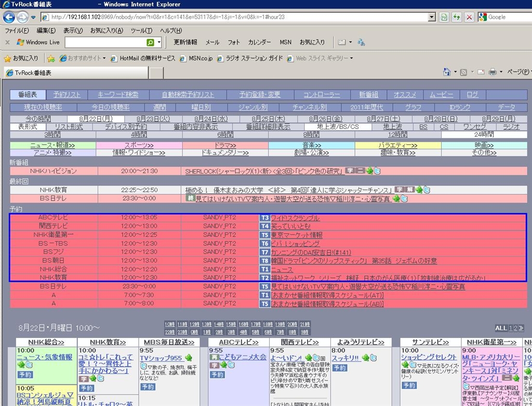
Task: Switch to the 予約リスト tab
Action: click(x=67, y=95)
